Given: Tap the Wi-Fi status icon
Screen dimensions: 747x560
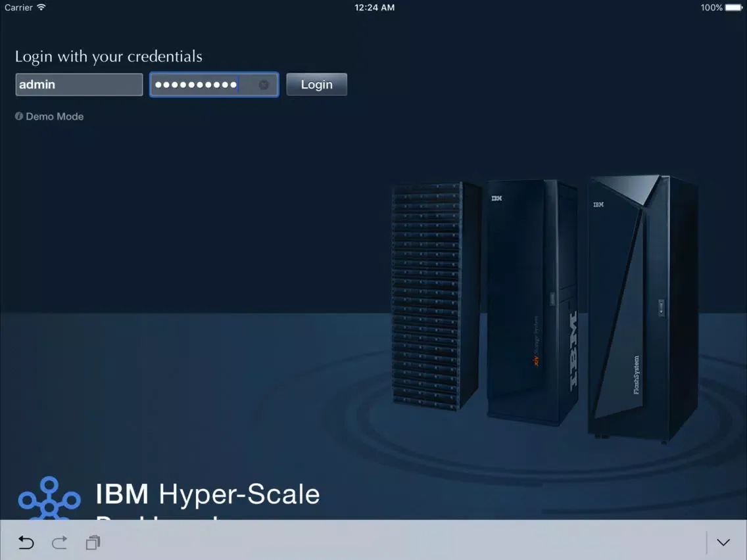Looking at the screenshot, I should 41,7.
